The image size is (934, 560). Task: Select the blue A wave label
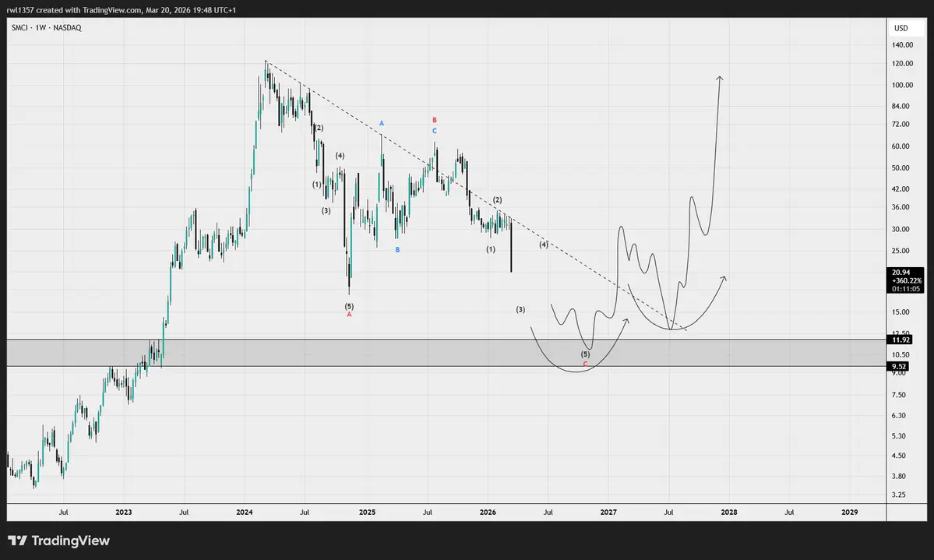[x=382, y=124]
